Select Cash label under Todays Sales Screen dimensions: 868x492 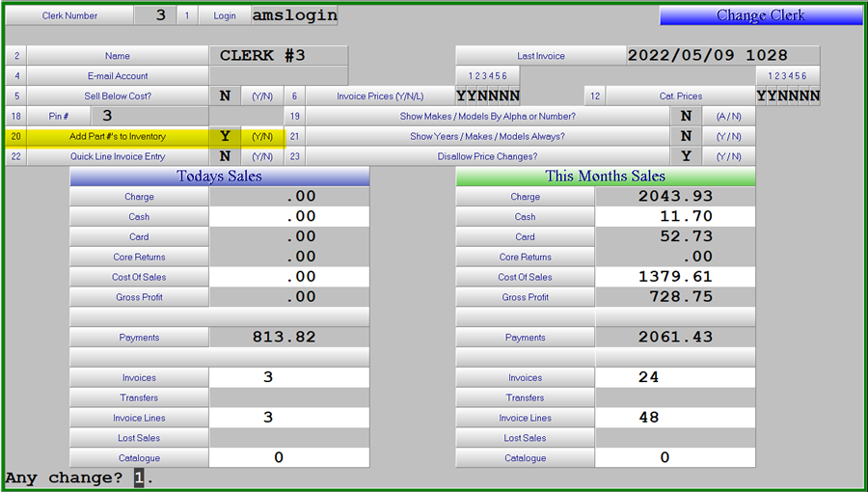pyautogui.click(x=139, y=216)
